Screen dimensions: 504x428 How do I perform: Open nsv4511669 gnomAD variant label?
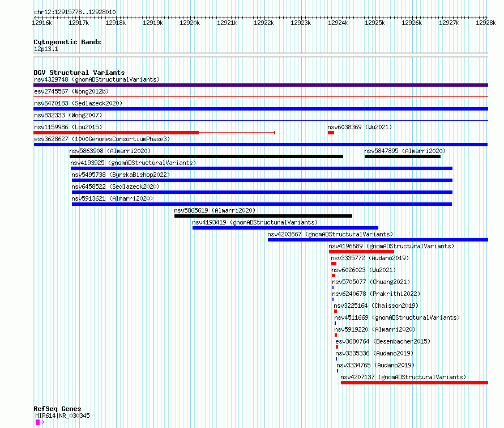pyautogui.click(x=397, y=317)
